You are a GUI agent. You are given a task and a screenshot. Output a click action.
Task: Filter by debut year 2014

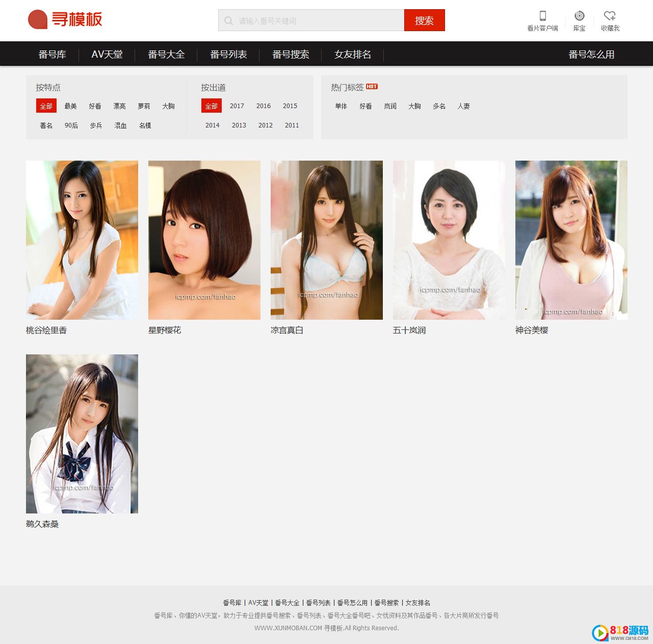click(x=213, y=125)
